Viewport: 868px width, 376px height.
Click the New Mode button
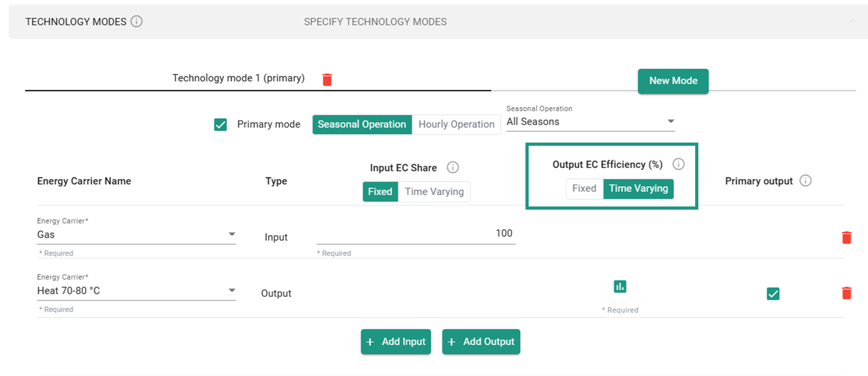pyautogui.click(x=673, y=81)
